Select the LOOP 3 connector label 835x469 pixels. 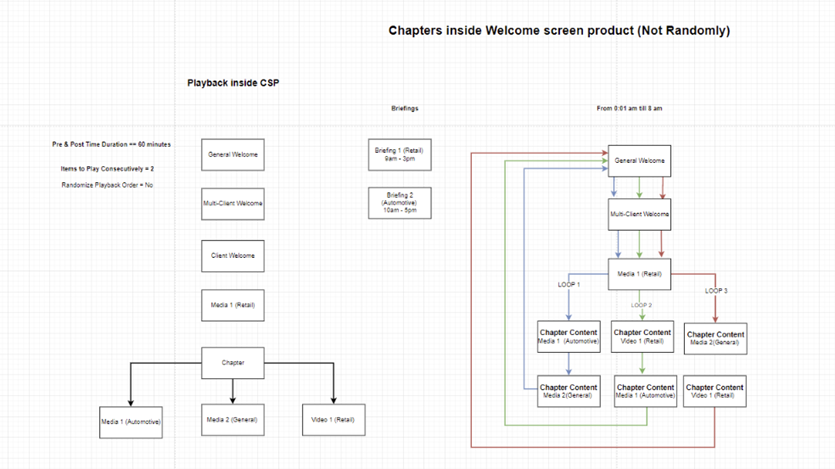(x=714, y=291)
